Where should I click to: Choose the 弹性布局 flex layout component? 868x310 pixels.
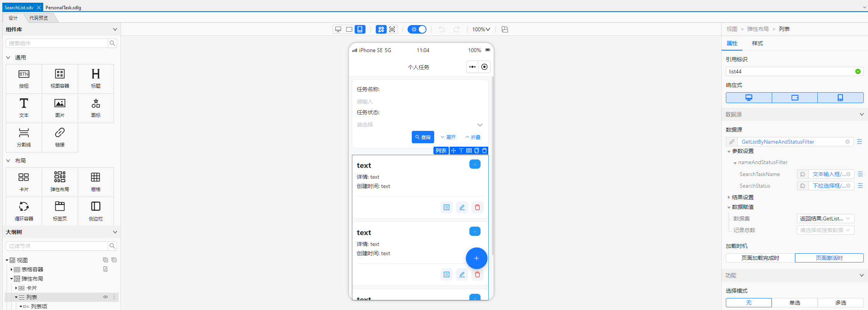click(x=60, y=182)
